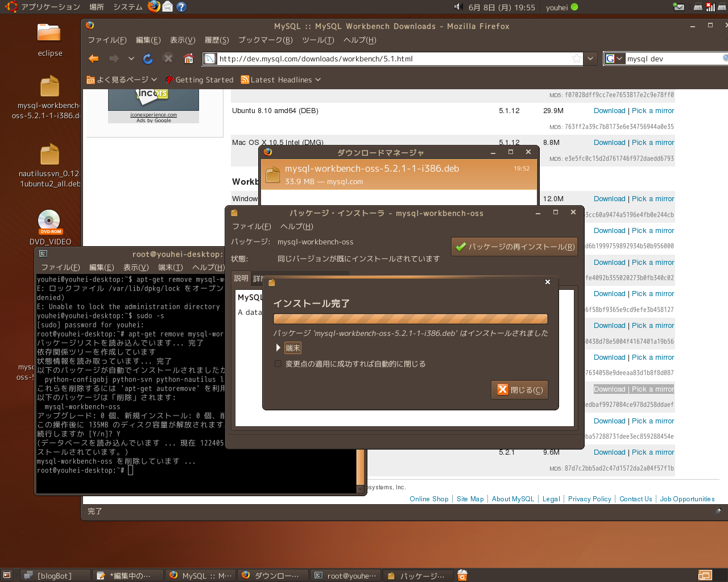The width and height of the screenshot is (728, 582).
Task: Click Download link for Ubuntu 8.10 amd64
Action: coord(609,111)
